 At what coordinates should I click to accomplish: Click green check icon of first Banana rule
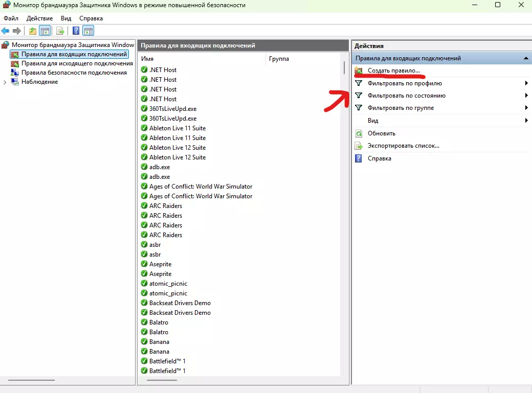144,342
